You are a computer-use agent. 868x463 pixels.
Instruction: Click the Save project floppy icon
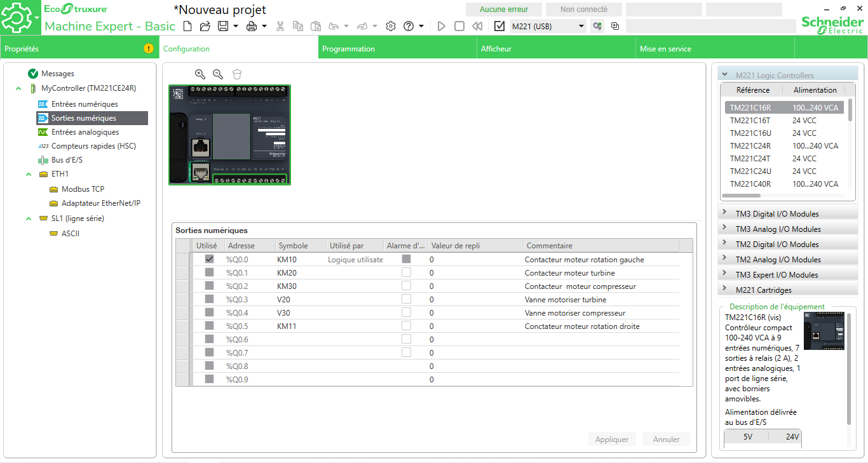point(223,26)
